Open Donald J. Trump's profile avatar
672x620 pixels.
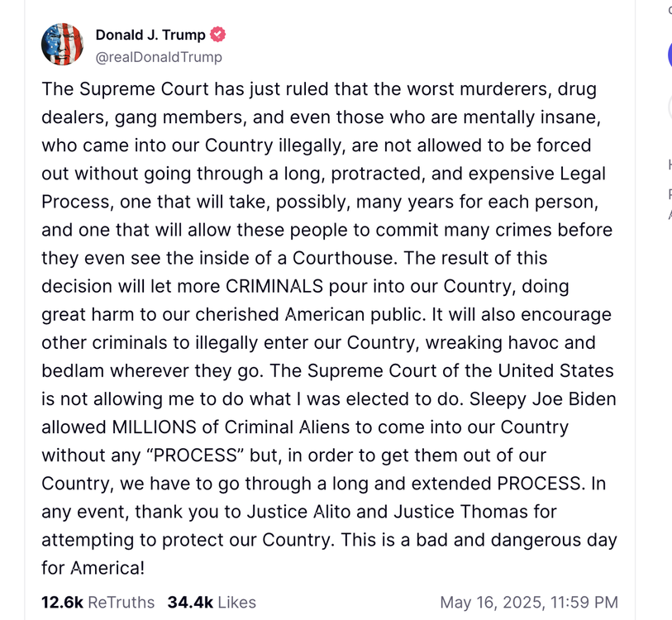62,45
